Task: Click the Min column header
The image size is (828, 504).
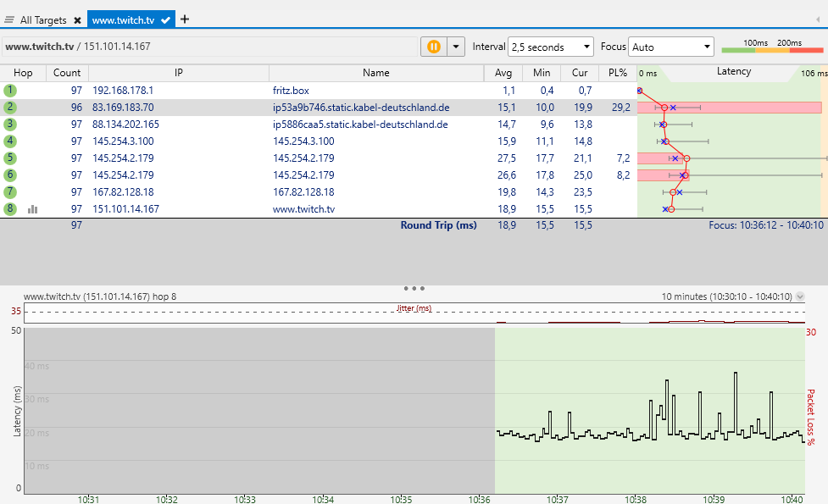Action: [x=542, y=73]
